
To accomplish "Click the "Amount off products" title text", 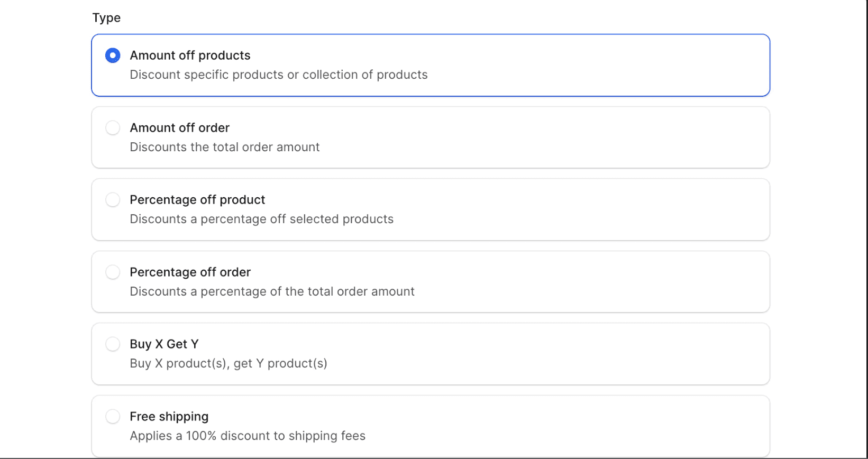I will tap(190, 56).
